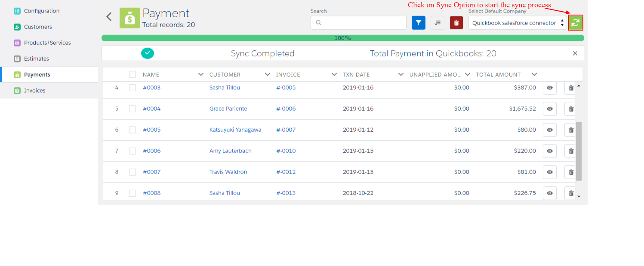This screenshot has height=266, width=644.
Task: Click the red trash delete button in toolbar
Action: point(456,23)
